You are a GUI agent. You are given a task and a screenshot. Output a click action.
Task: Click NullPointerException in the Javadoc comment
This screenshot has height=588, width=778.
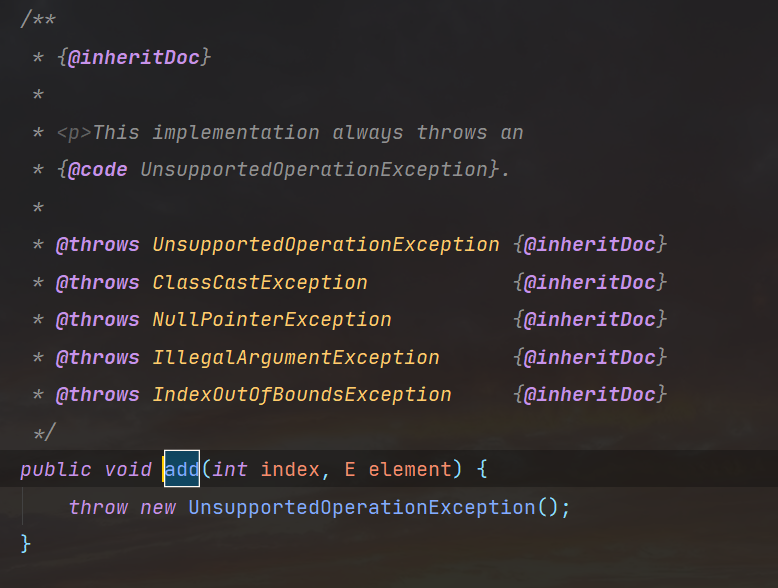pyautogui.click(x=272, y=320)
